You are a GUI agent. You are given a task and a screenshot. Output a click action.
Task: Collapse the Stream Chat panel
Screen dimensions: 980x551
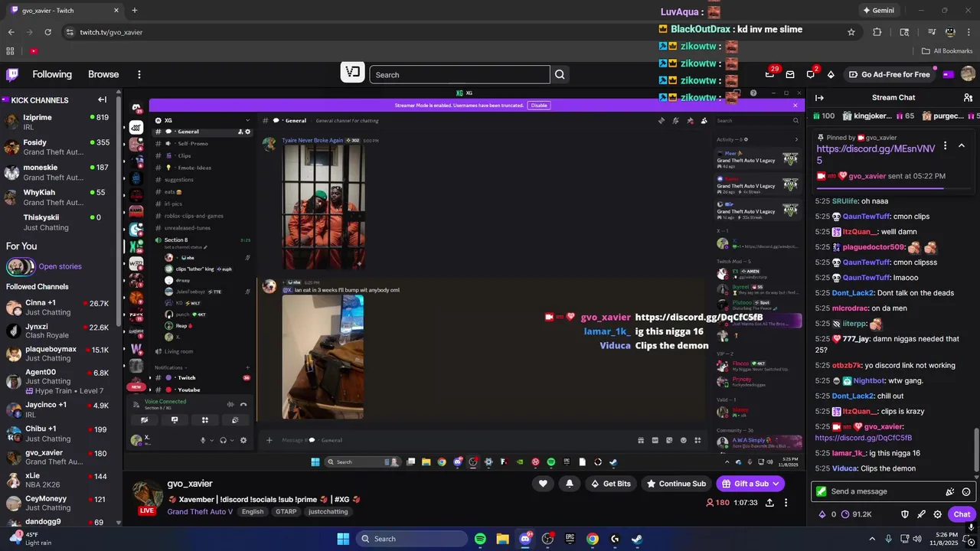coord(819,97)
